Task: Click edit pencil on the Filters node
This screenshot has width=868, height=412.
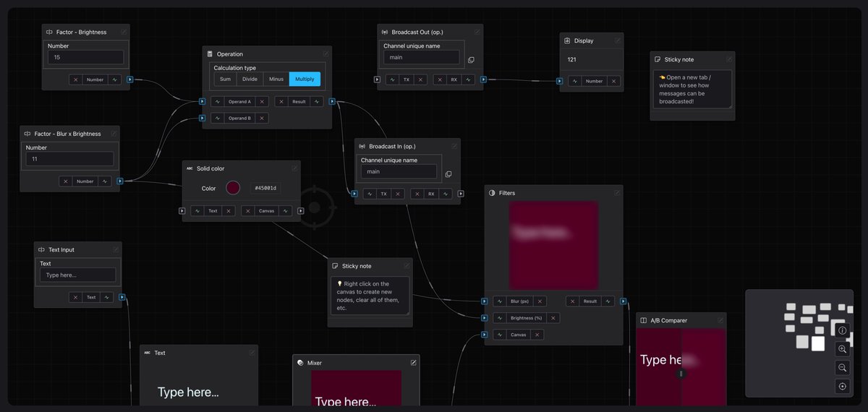Action: [x=617, y=193]
